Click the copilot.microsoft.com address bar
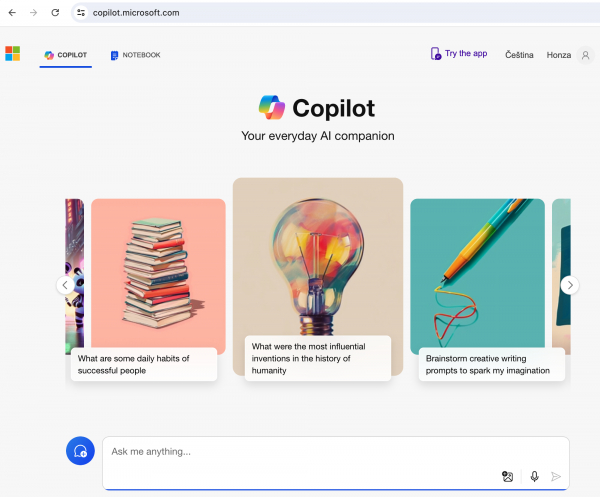Screen dimensions: 600x497 (337, 13)
